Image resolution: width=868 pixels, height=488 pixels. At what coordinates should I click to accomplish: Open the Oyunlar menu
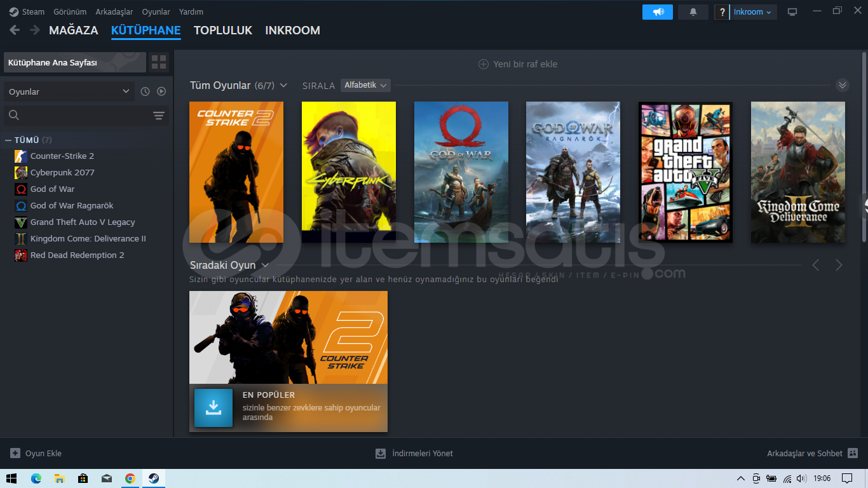pos(156,11)
